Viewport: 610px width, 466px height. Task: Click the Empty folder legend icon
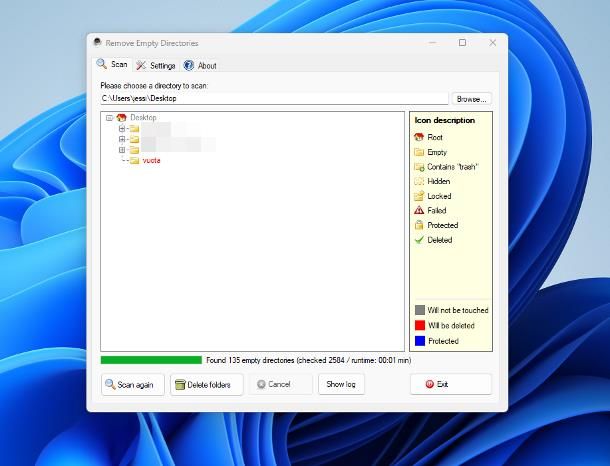[x=419, y=152]
